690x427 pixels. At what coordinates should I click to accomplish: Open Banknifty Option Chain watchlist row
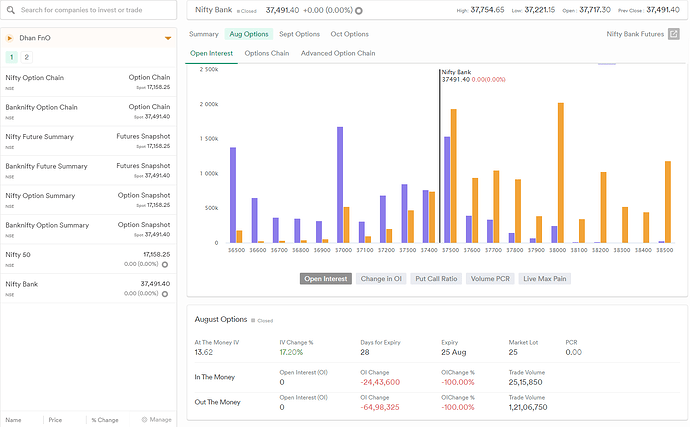click(88, 111)
